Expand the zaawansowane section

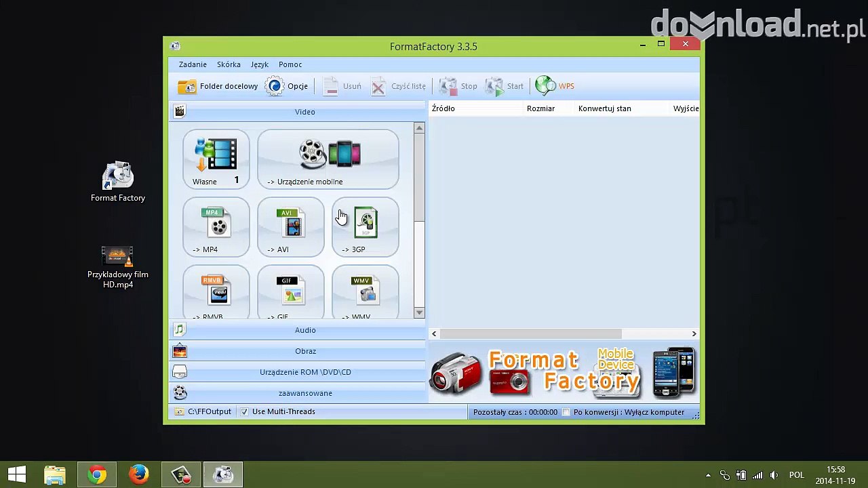(297, 393)
